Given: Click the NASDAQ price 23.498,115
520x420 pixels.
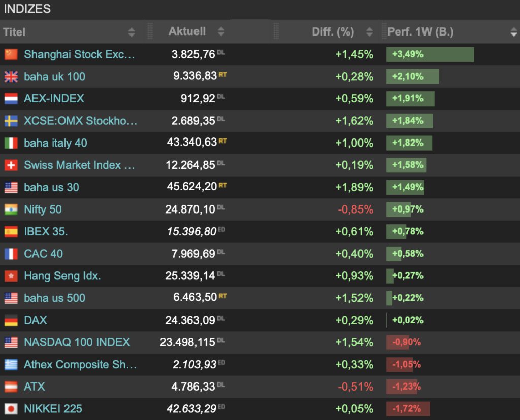Looking at the screenshot, I should (x=188, y=342).
